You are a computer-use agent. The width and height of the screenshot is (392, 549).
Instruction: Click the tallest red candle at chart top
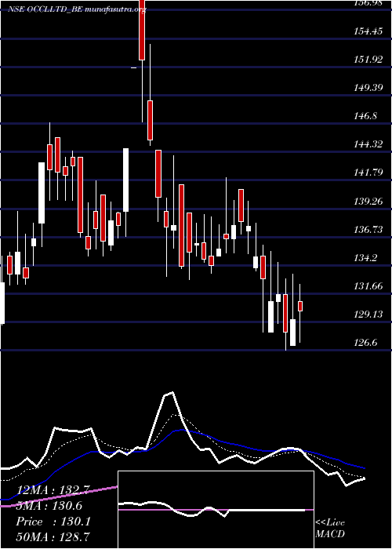tap(142, 30)
